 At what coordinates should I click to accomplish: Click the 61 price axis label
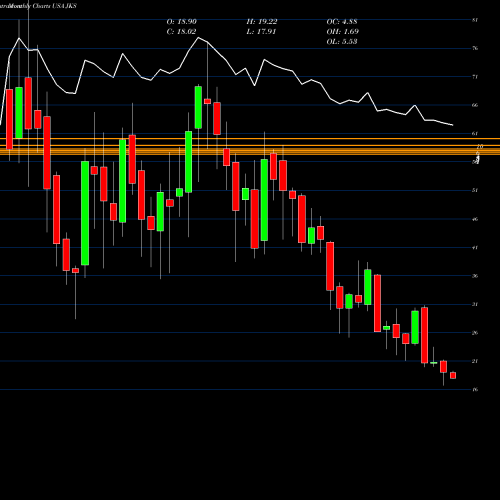tap(475, 134)
